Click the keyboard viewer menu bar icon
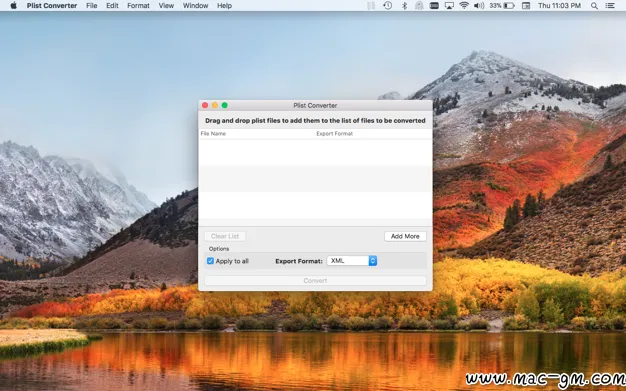Viewport: 626px width, 391px height. point(434,6)
